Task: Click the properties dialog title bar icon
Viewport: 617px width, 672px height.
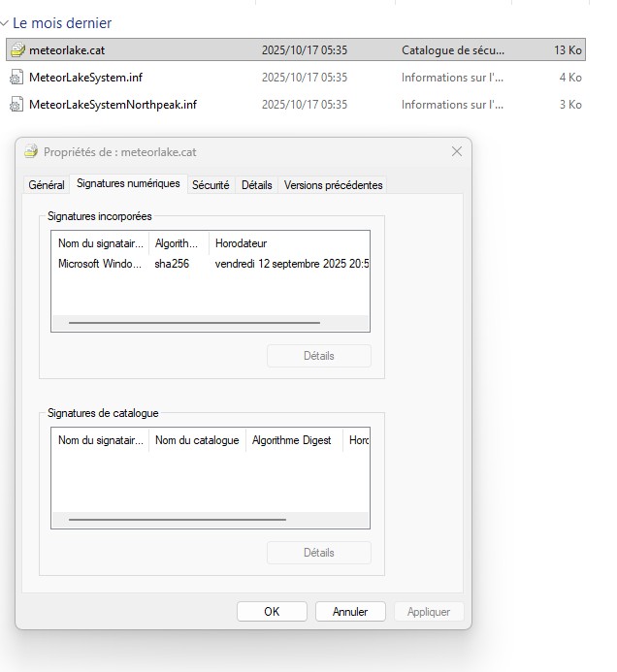Action: (x=31, y=152)
